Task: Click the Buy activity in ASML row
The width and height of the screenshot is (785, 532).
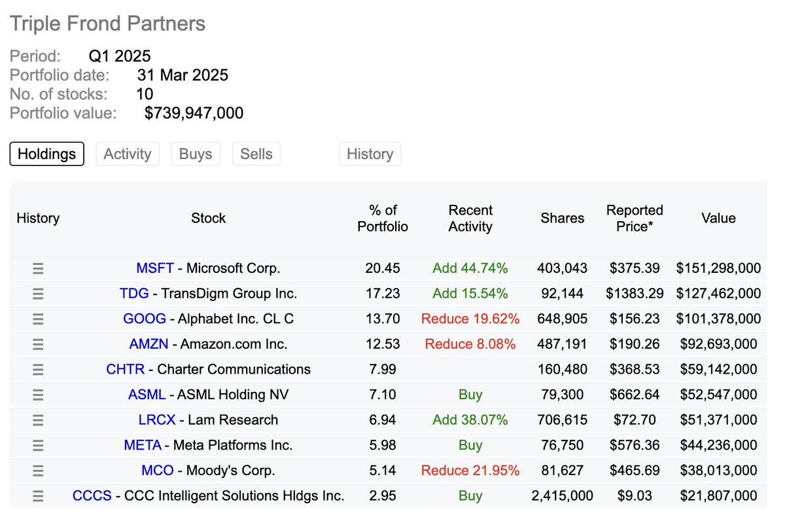Action: click(470, 395)
